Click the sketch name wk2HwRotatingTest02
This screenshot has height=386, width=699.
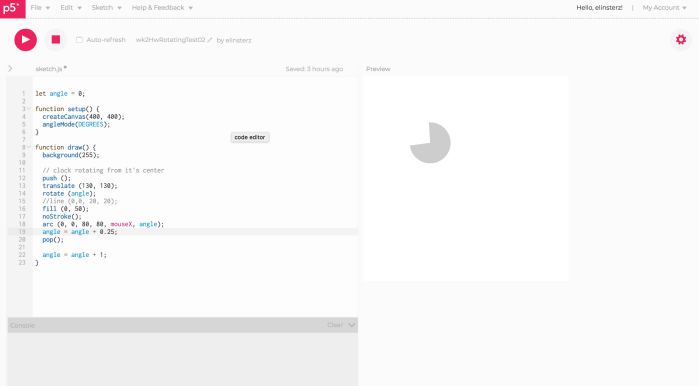point(170,40)
